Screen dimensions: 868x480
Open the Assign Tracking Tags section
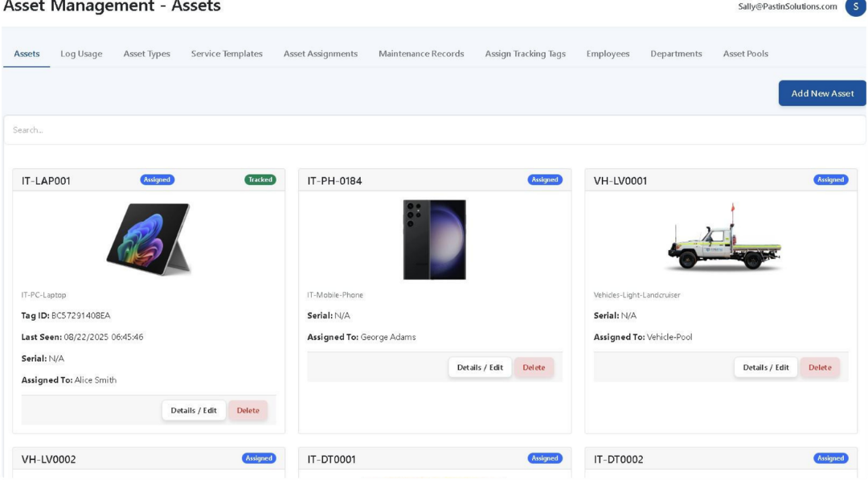pos(525,53)
